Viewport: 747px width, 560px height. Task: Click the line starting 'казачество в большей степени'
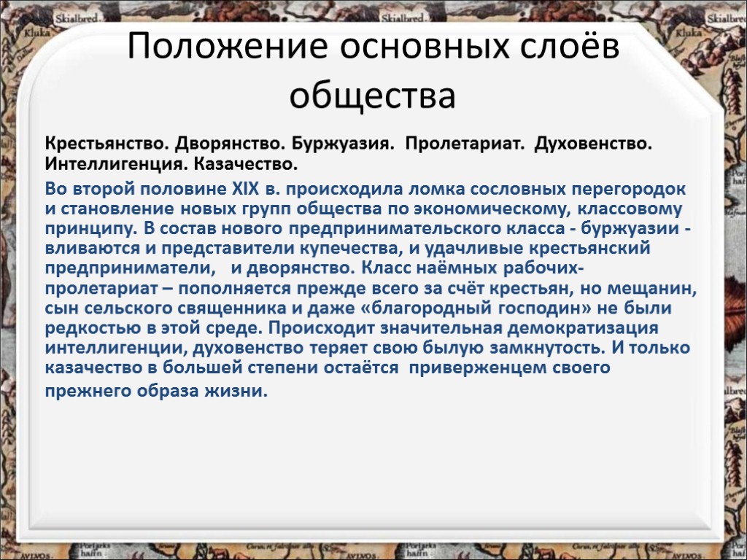pyautogui.click(x=328, y=367)
